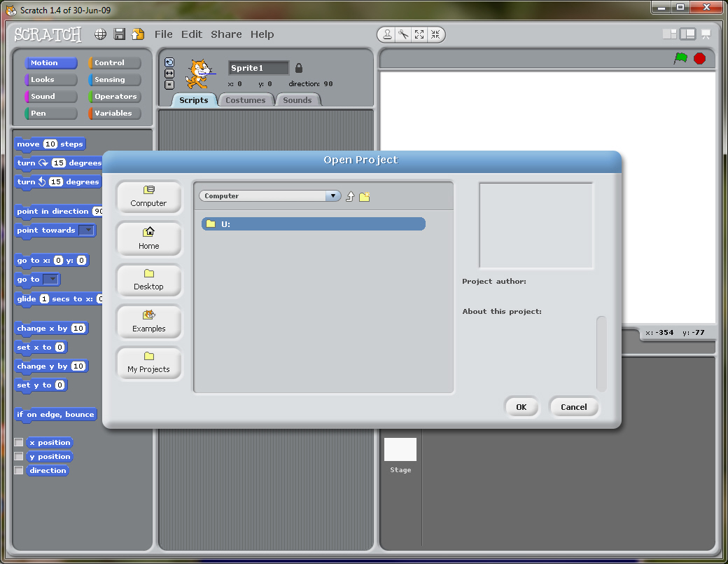Check the x position reporter checkbox
This screenshot has height=564, width=728.
click(x=19, y=442)
